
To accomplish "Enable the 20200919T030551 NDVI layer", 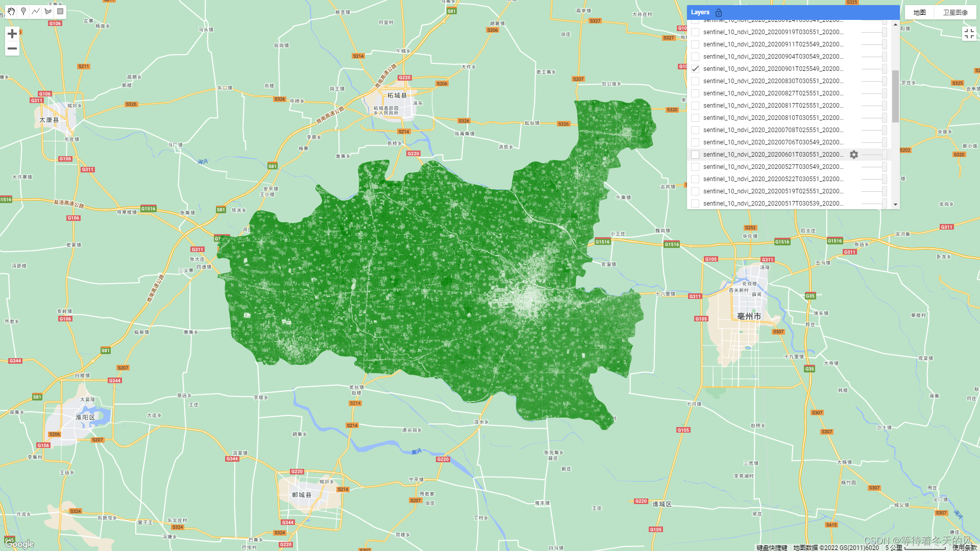I will click(695, 32).
